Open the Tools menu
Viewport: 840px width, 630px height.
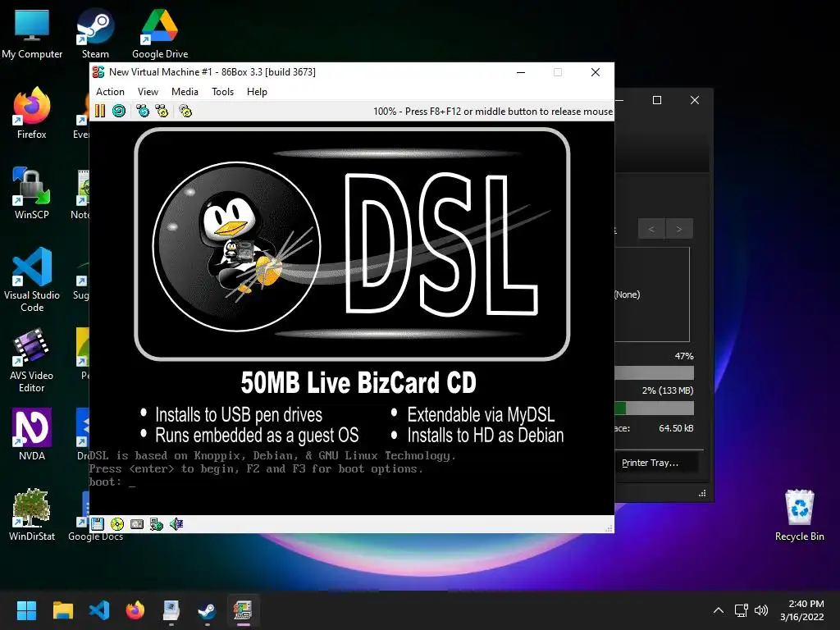pos(222,92)
